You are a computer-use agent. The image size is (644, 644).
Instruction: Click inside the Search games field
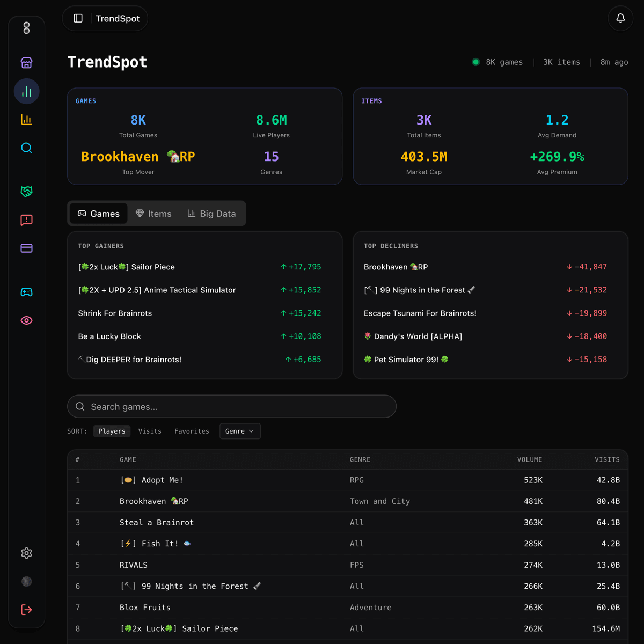[231, 406]
